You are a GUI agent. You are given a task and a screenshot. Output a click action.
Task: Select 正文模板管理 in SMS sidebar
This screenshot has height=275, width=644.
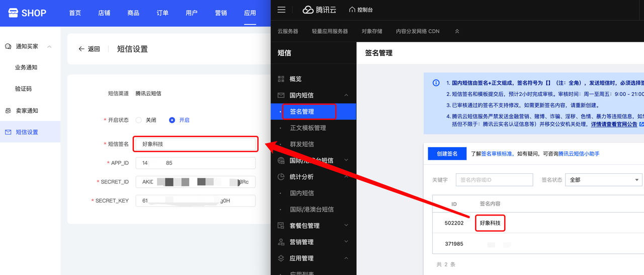click(308, 128)
